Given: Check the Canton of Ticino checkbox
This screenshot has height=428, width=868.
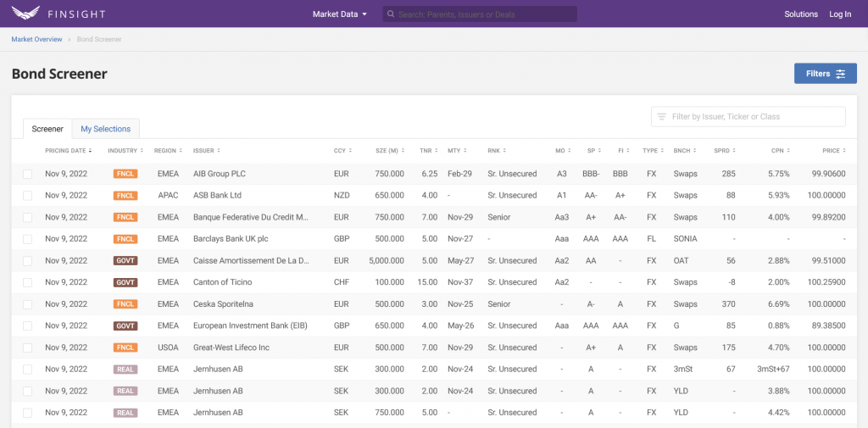Looking at the screenshot, I should coord(28,282).
